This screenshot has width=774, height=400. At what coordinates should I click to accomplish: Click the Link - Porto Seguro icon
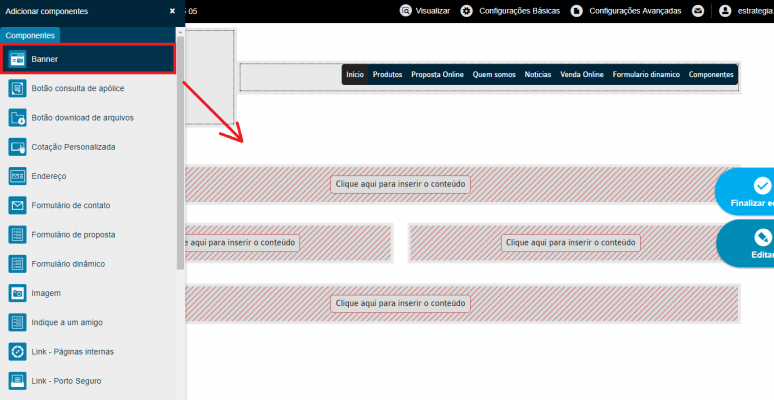(x=17, y=381)
